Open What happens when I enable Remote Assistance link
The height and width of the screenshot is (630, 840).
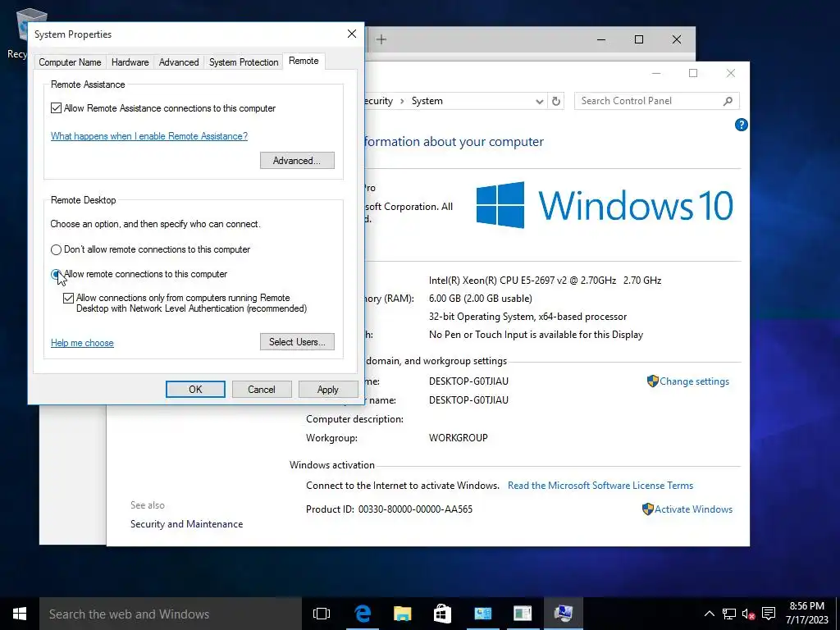click(149, 136)
